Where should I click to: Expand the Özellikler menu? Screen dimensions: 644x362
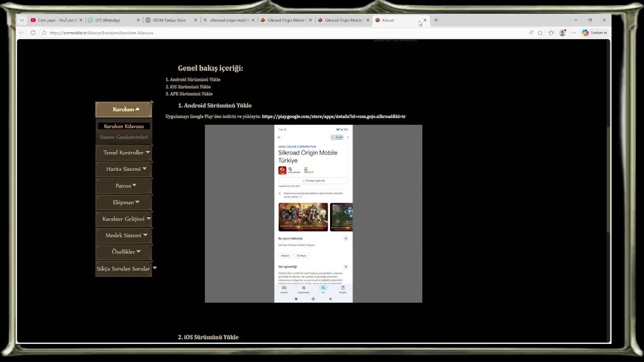[x=124, y=251]
